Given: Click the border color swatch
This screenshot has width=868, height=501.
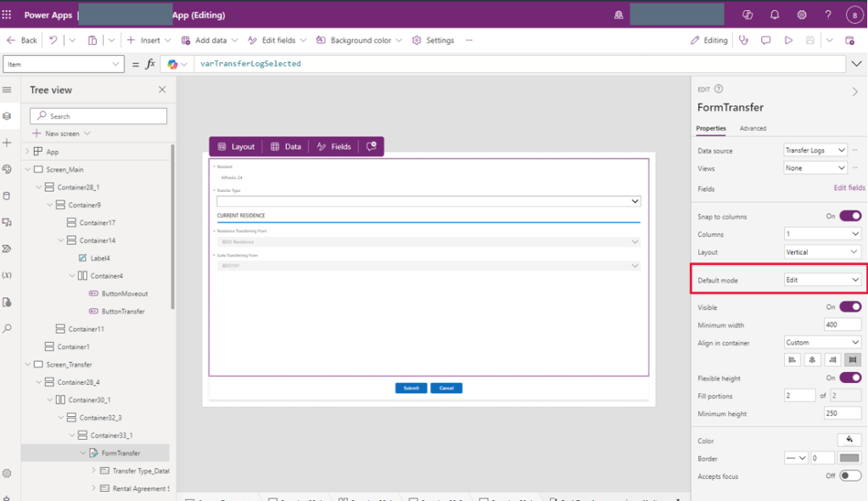Looking at the screenshot, I should (x=849, y=459).
